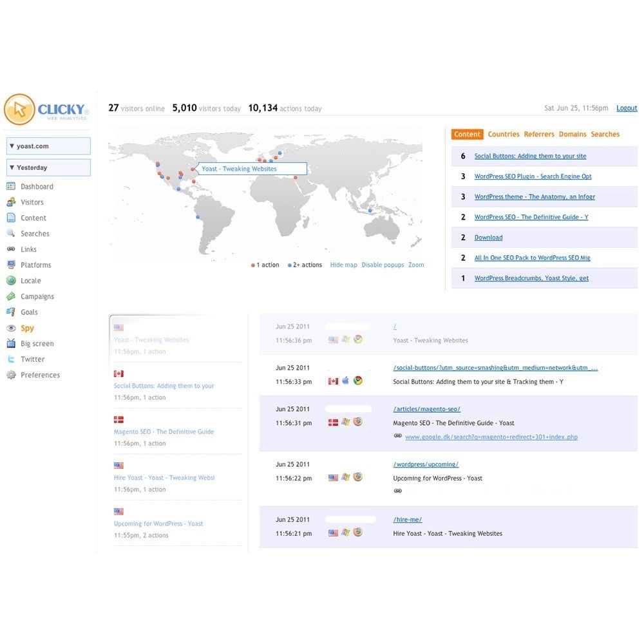
Task: Open 'WordPress Breadcrumbs, Yoast Style, get' link
Action: pos(531,278)
